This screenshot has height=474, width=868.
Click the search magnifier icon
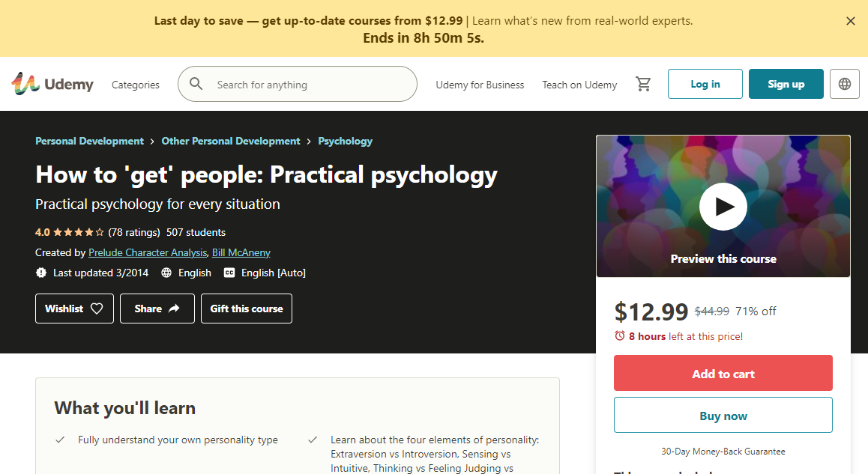196,84
